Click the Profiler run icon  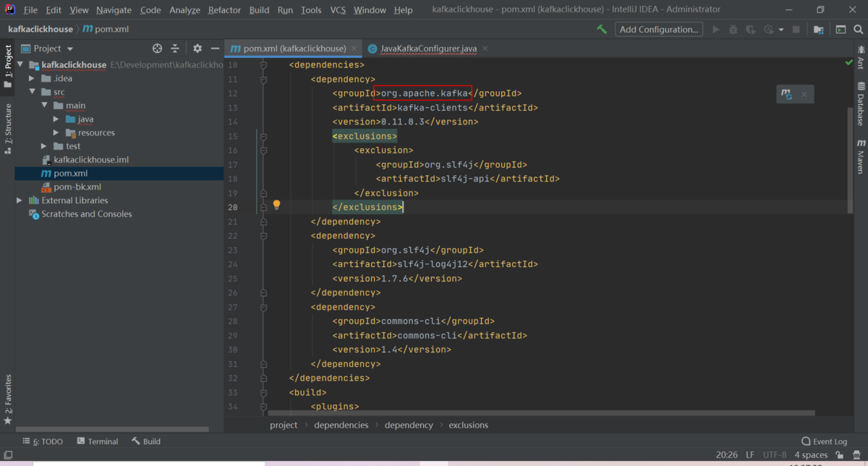point(769,30)
